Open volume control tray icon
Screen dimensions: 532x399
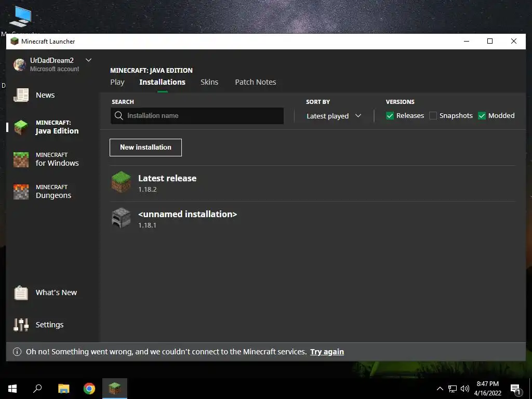465,389
